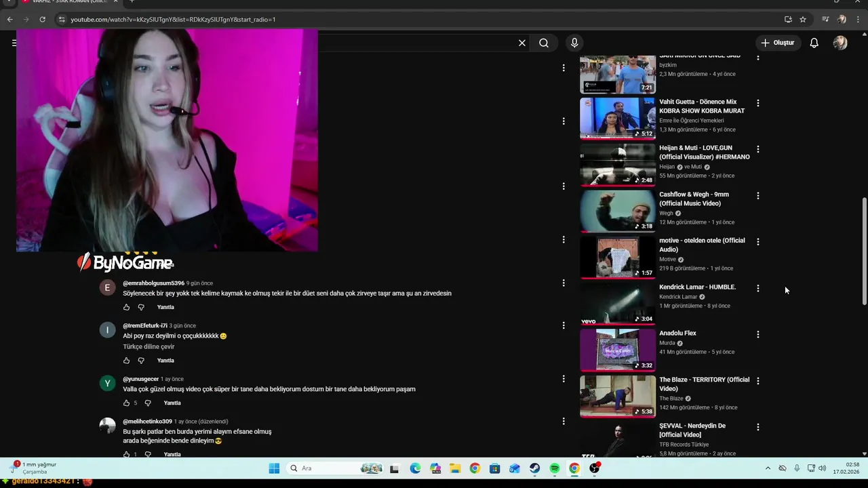Open Steam from the taskbar

pos(534,468)
